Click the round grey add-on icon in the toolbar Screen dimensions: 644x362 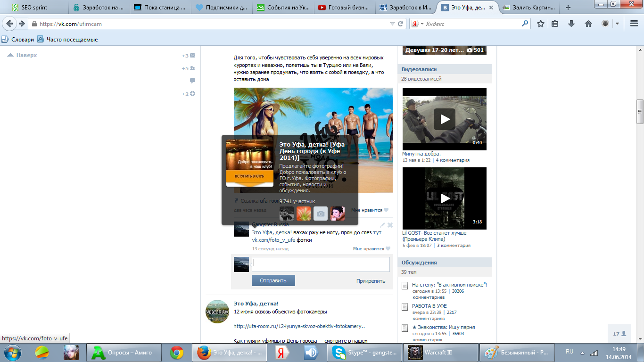pos(606,24)
